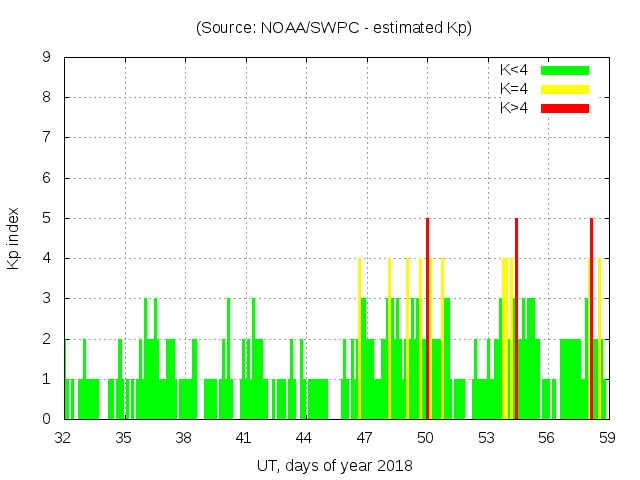Select the K=4 legend text label
The image size is (640, 480).
pyautogui.click(x=514, y=89)
